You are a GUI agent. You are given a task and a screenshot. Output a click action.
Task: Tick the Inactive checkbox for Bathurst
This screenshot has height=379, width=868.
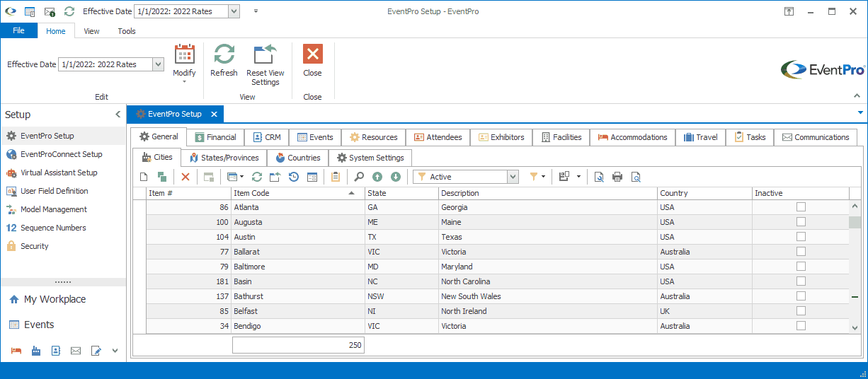click(x=801, y=296)
